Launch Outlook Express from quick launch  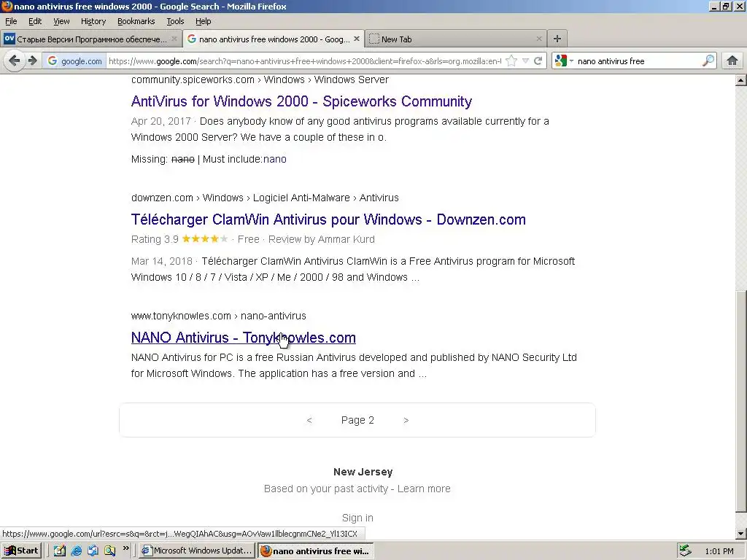(93, 551)
